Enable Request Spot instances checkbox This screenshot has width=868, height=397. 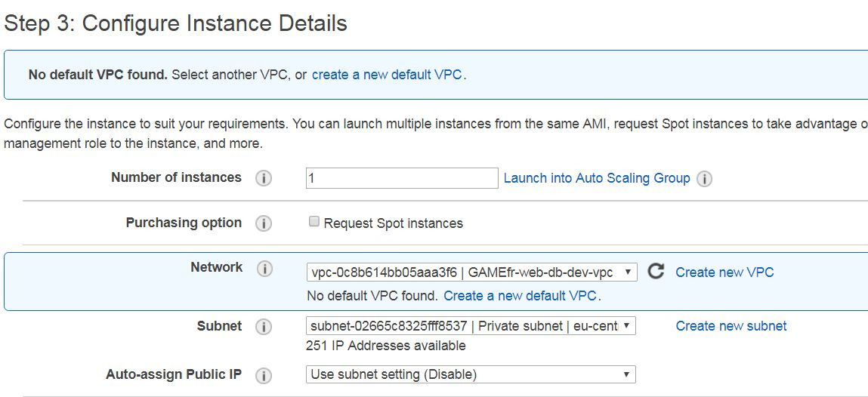click(314, 222)
